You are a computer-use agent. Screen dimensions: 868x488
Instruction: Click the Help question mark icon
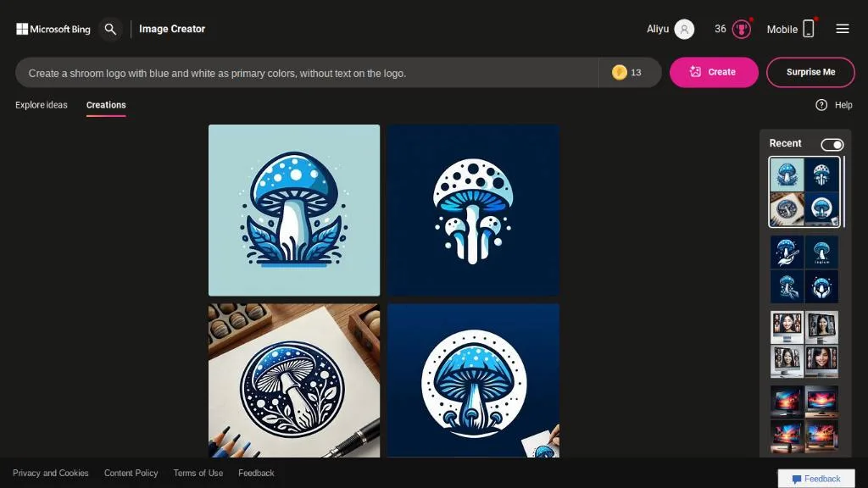click(821, 105)
